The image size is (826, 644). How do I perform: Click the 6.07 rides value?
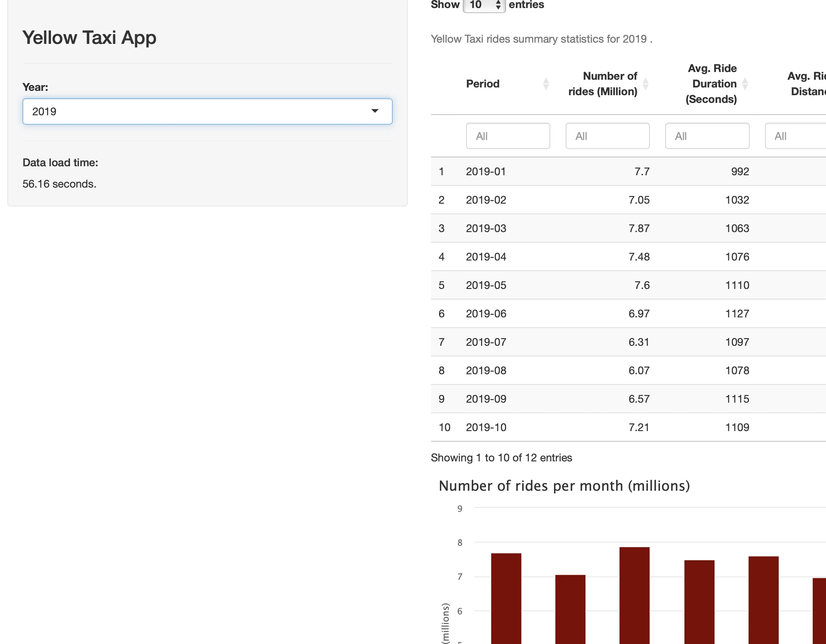[x=639, y=370]
